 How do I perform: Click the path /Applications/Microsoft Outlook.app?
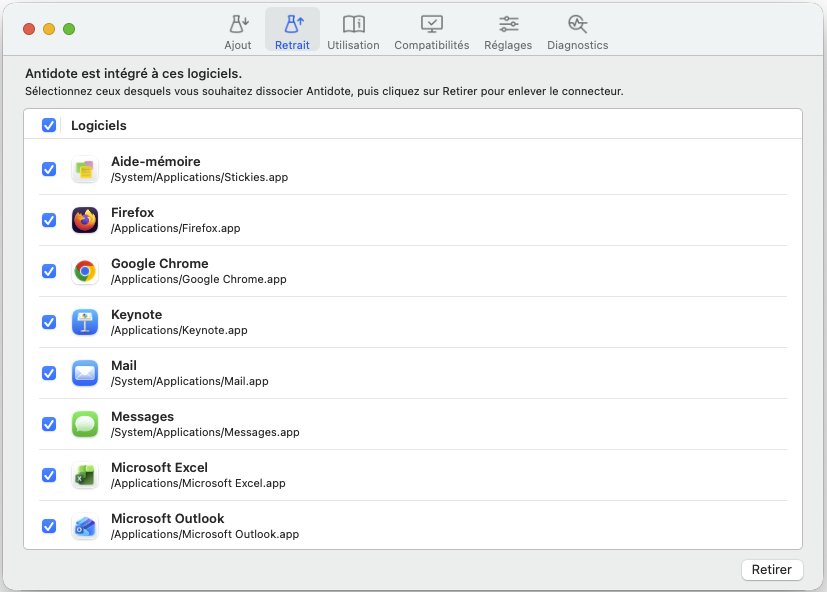pos(205,534)
